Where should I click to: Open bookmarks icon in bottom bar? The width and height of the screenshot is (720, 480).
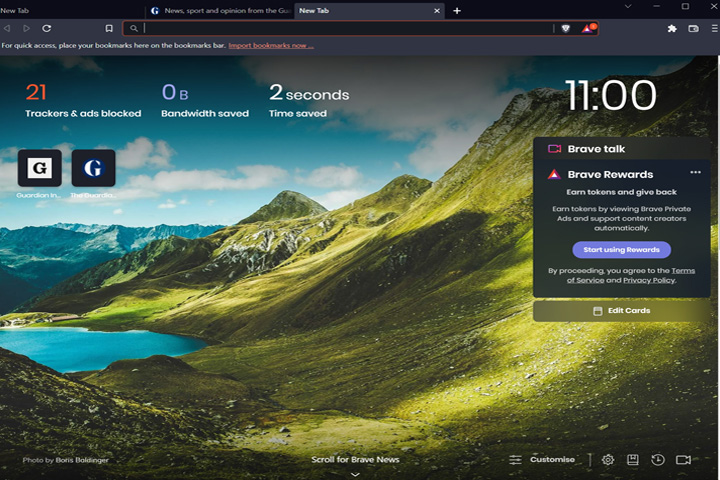633,459
